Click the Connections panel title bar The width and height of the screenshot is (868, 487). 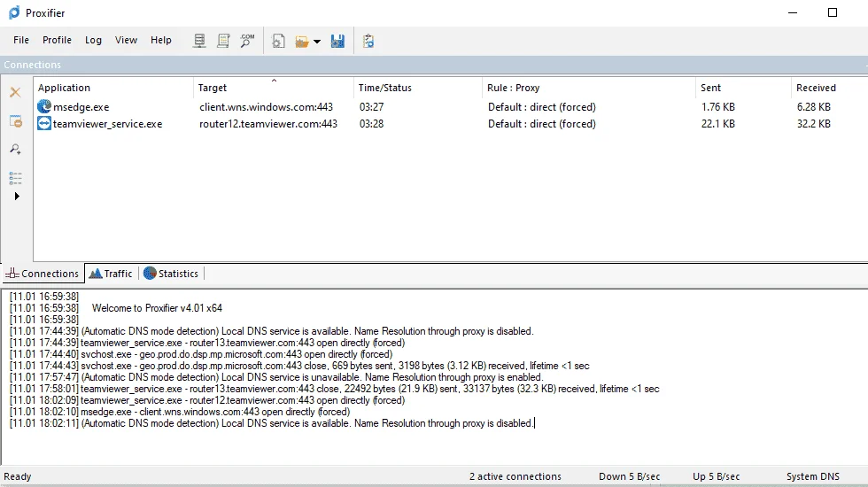[434, 65]
